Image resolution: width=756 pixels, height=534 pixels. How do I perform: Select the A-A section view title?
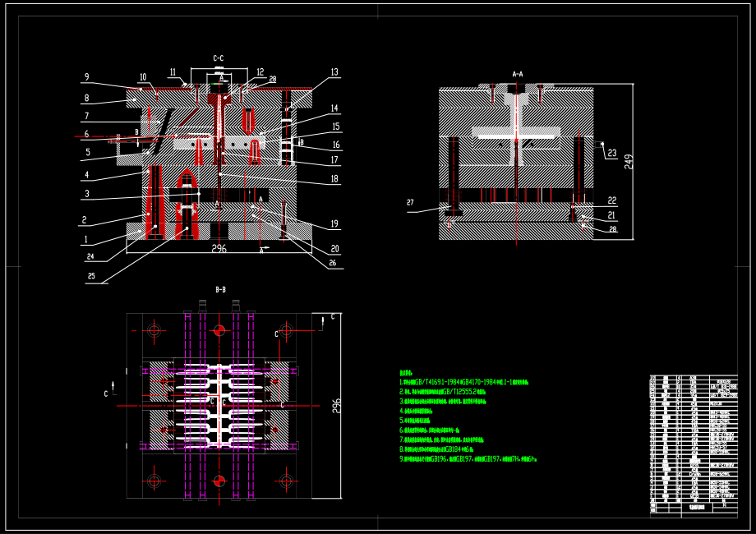(x=518, y=74)
